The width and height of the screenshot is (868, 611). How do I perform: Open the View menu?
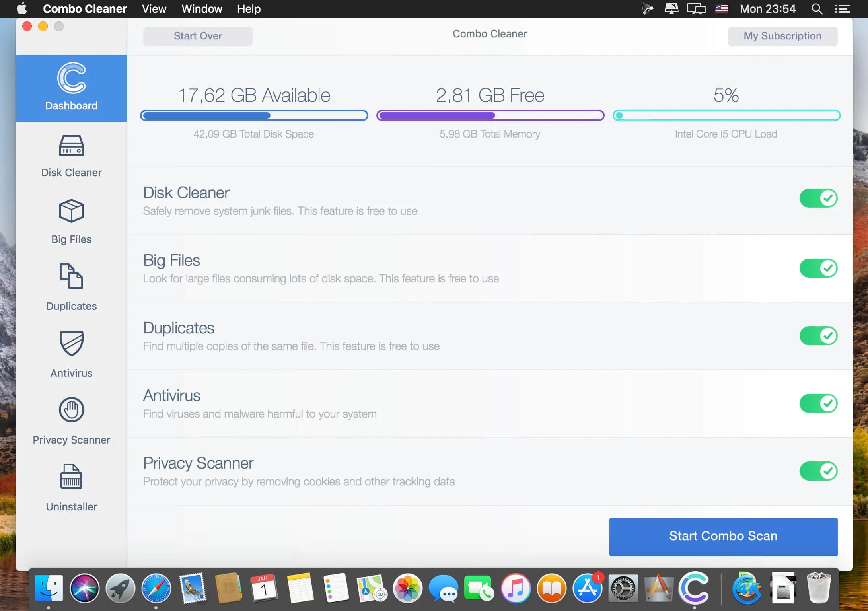(x=154, y=9)
